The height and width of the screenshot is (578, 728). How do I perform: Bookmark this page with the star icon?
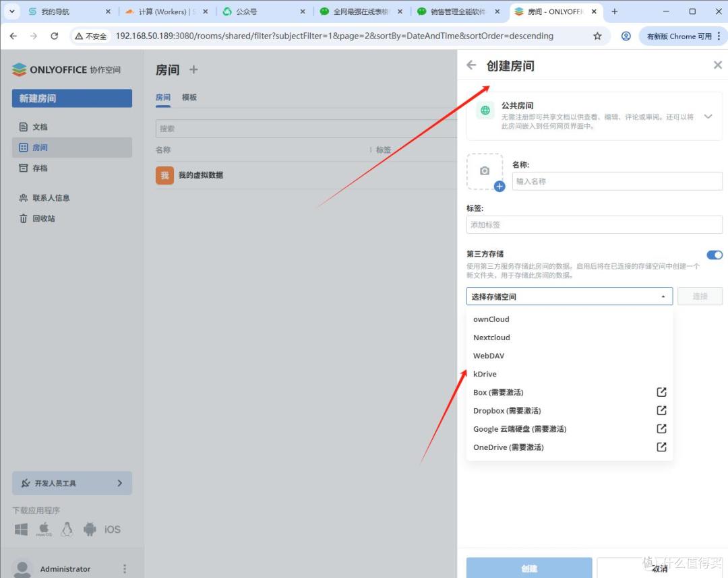pyautogui.click(x=597, y=36)
